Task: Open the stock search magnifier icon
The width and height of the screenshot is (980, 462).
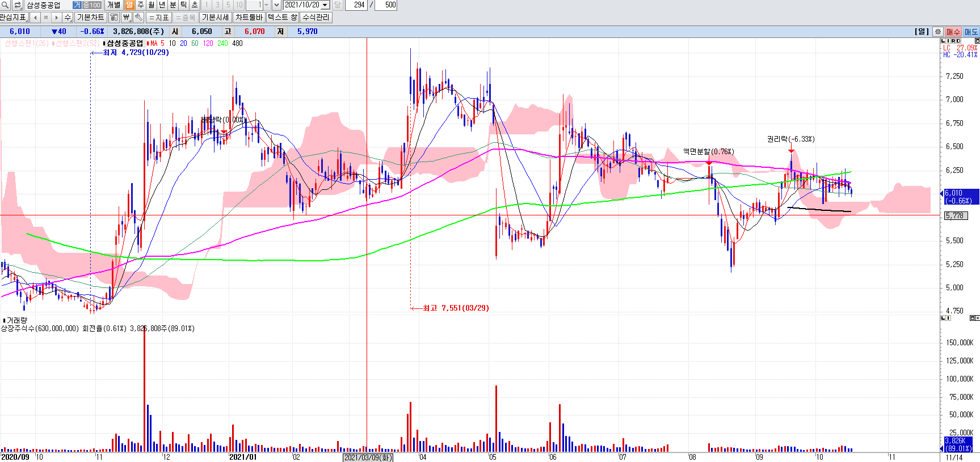Action: 5,5
